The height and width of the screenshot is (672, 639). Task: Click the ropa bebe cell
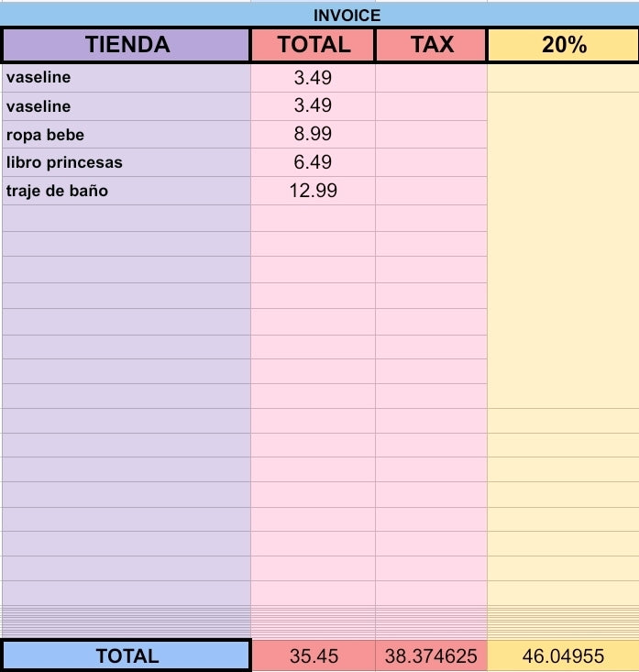(127, 135)
